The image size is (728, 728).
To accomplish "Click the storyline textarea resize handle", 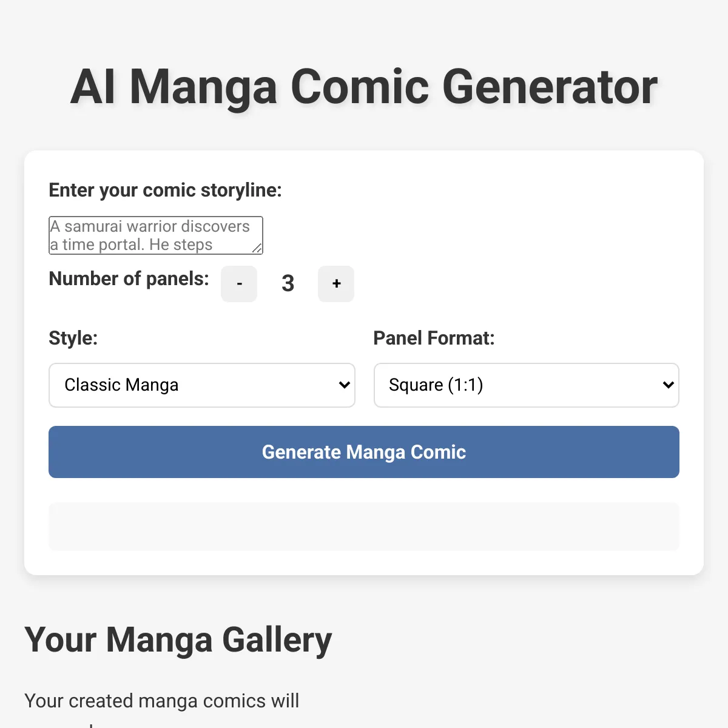I will pyautogui.click(x=257, y=248).
